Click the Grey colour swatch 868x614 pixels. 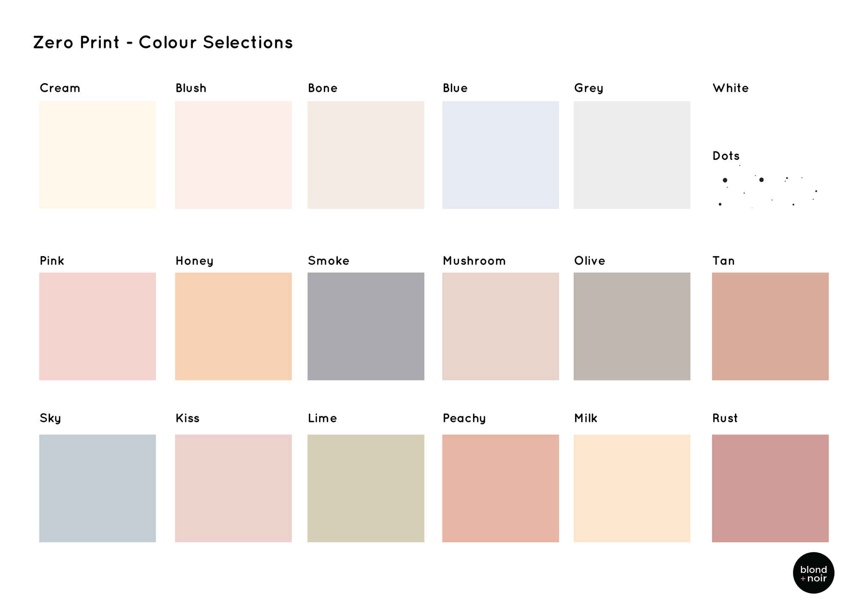click(x=632, y=155)
